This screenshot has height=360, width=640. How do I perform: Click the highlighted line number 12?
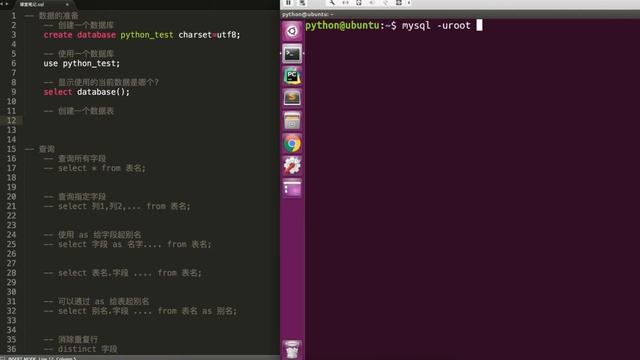[11, 120]
